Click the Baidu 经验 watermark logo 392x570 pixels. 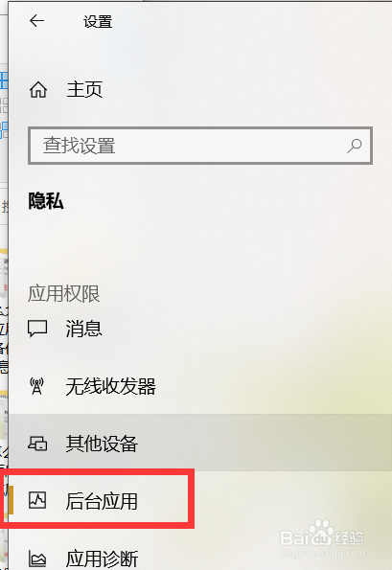click(x=322, y=538)
